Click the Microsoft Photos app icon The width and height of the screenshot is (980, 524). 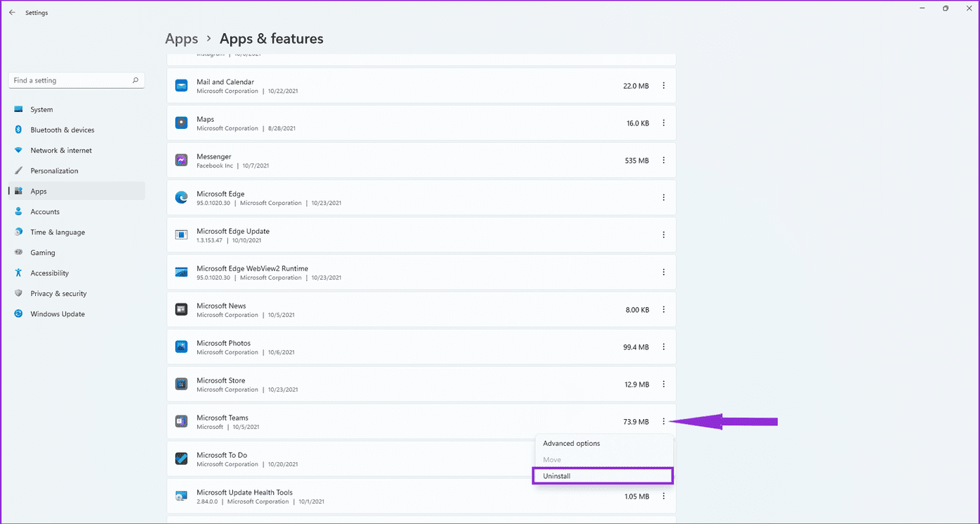[182, 347]
